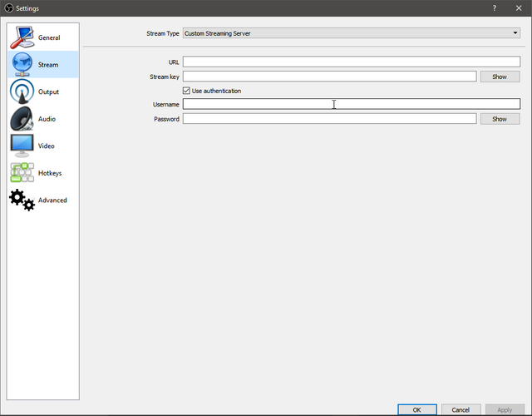This screenshot has width=532, height=416.
Task: Focus the URL input field
Action: pyautogui.click(x=352, y=62)
